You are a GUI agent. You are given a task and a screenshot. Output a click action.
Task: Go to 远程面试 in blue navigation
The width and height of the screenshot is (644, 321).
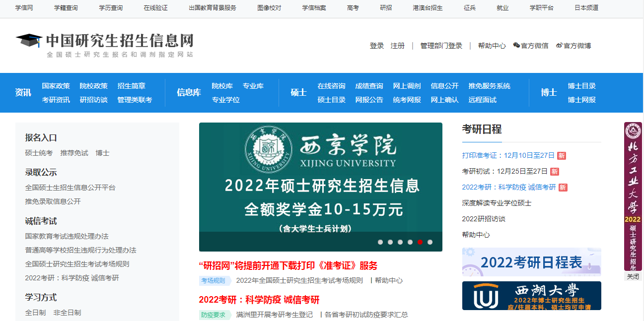(x=483, y=100)
